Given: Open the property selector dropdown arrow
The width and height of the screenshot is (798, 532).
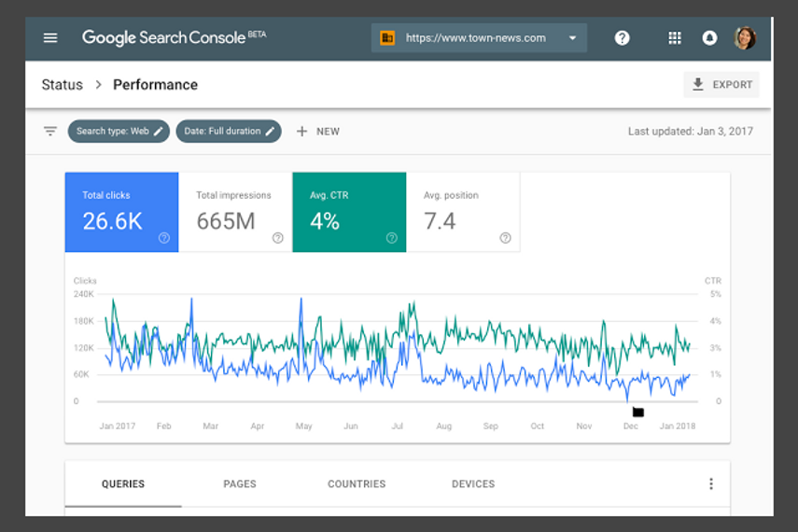Looking at the screenshot, I should [572, 38].
